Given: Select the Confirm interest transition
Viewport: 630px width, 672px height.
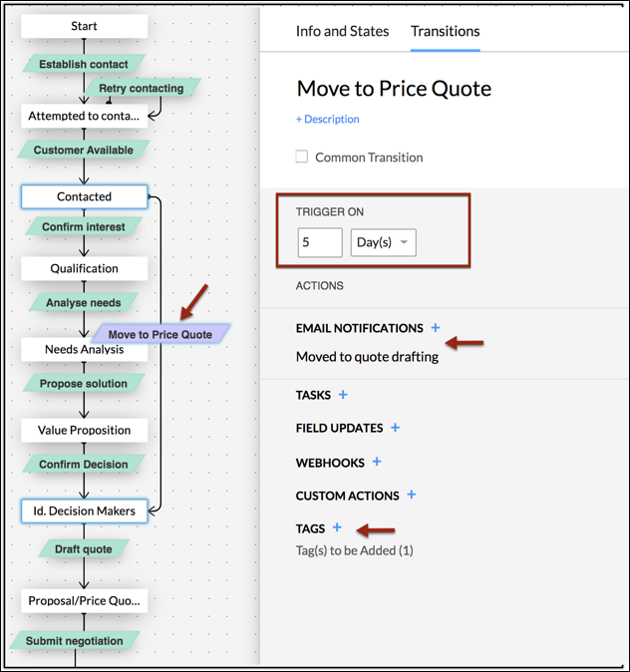Looking at the screenshot, I should 84,226.
